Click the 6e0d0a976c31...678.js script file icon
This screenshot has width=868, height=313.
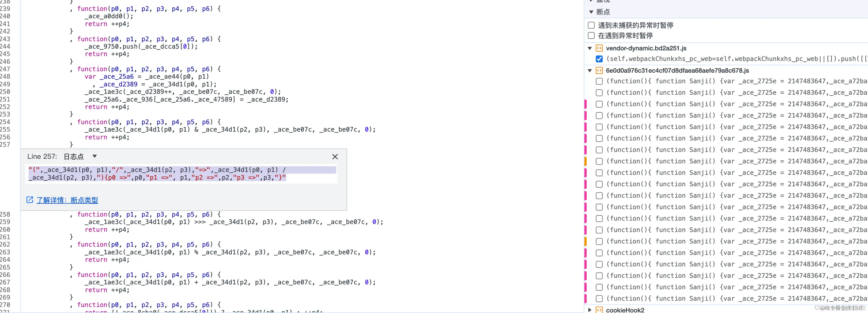(x=599, y=70)
